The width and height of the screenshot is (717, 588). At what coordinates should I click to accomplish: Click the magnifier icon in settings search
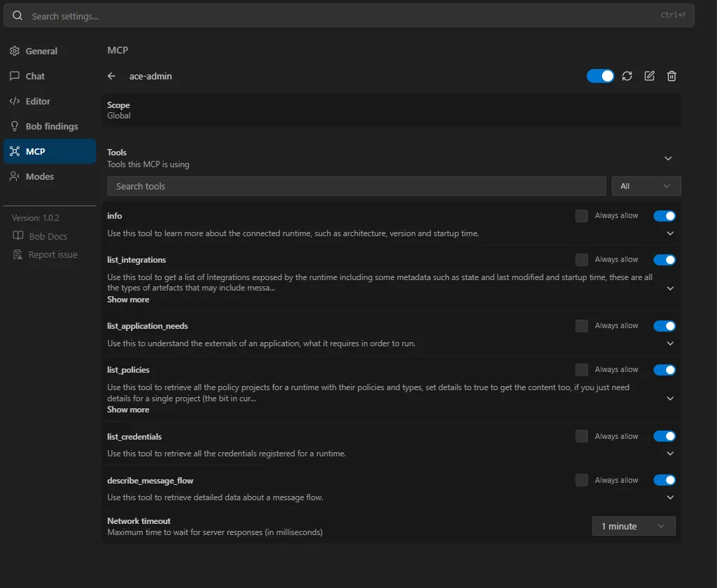coord(17,15)
